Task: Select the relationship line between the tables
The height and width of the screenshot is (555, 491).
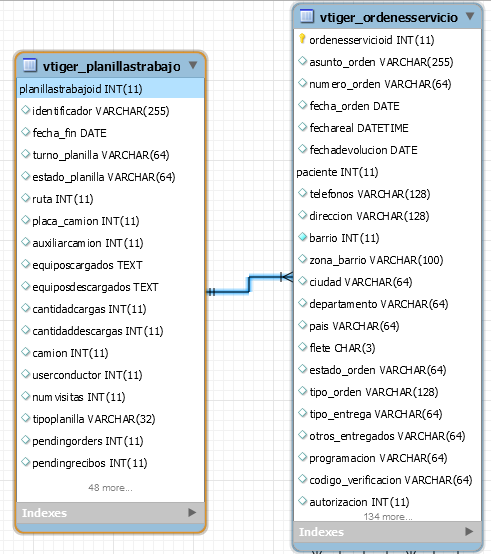Action: tap(249, 284)
